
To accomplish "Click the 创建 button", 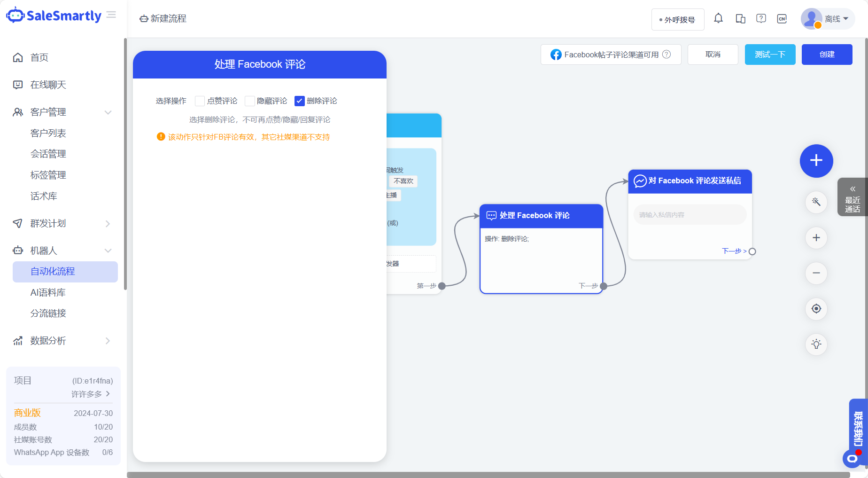I will (827, 55).
